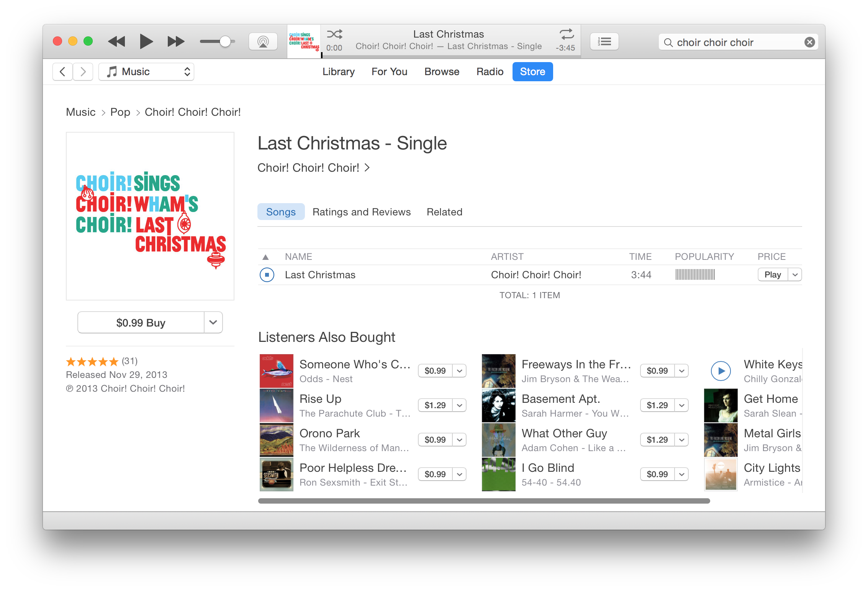Switch to the Ratings and Reviews tab
This screenshot has width=868, height=591.
click(361, 212)
